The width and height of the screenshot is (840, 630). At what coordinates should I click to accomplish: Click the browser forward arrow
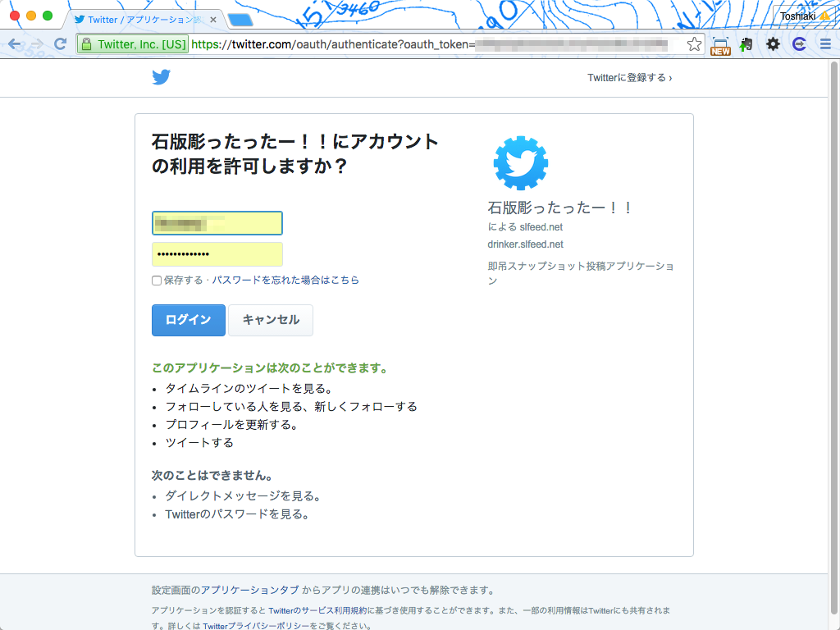click(x=38, y=44)
